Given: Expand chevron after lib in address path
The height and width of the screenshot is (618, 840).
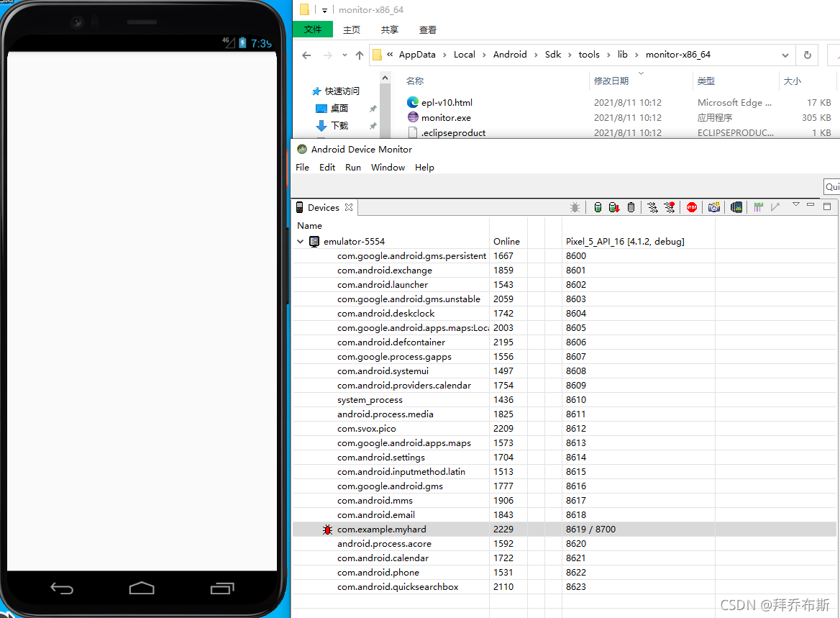Looking at the screenshot, I should click(x=636, y=55).
